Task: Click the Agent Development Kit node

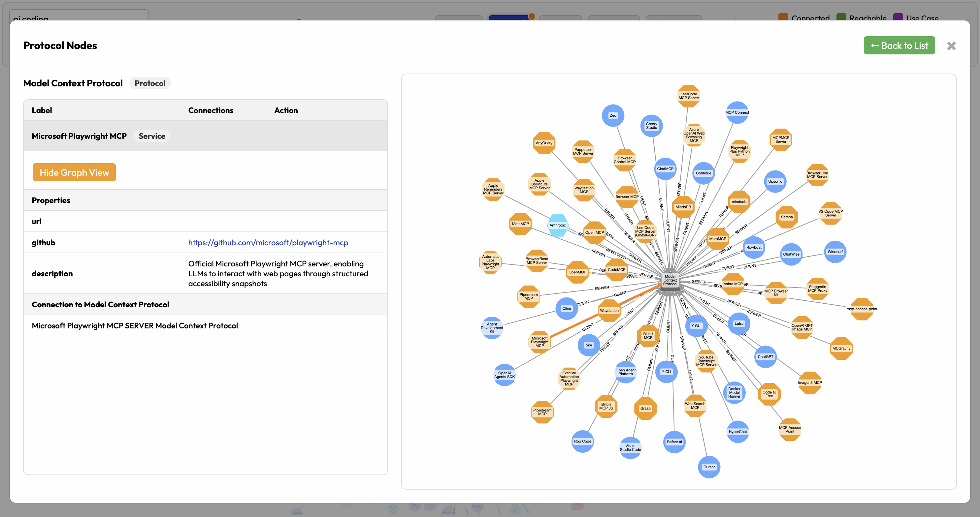Action: pos(492,328)
